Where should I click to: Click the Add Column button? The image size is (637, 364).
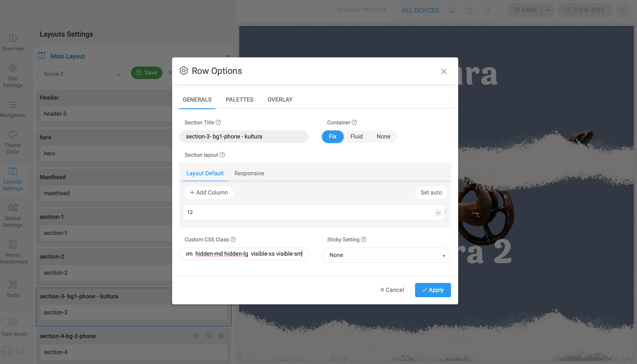tap(209, 192)
